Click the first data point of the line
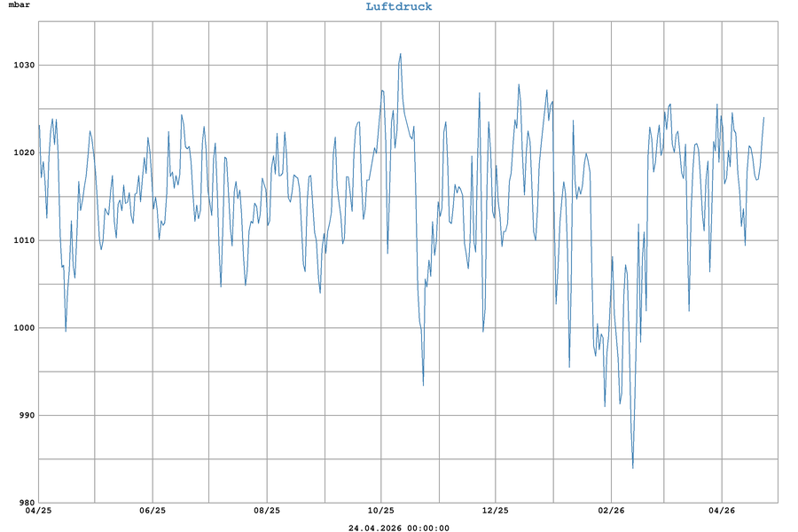Screen dimensions: 798x532 pyautogui.click(x=39, y=125)
